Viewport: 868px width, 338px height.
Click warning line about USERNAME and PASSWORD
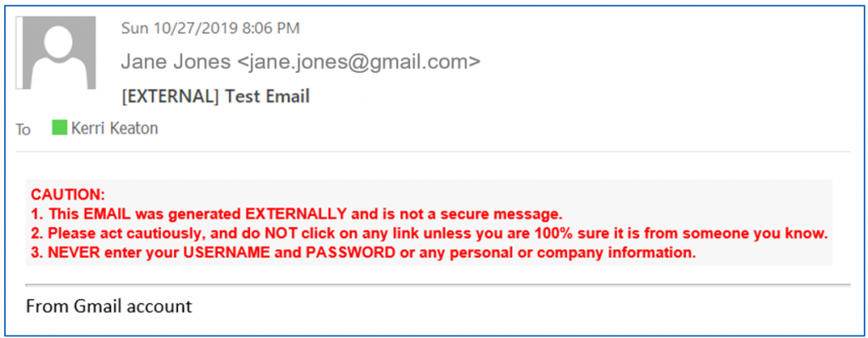click(x=363, y=253)
